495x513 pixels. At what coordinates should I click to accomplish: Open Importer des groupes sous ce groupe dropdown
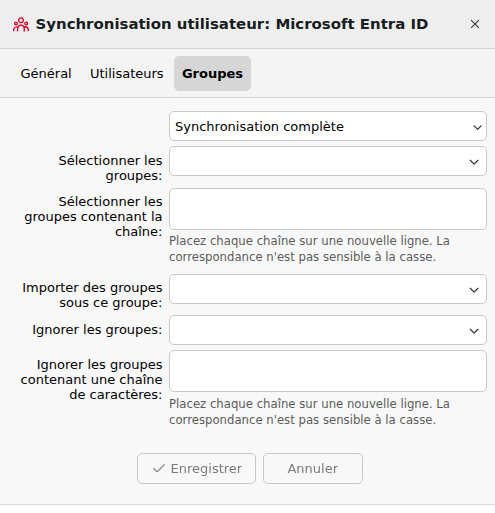coord(328,289)
